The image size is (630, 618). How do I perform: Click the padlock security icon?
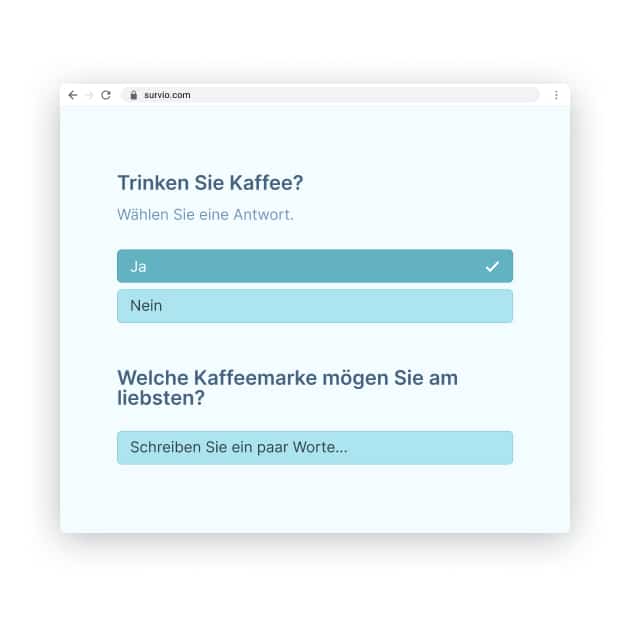(132, 95)
